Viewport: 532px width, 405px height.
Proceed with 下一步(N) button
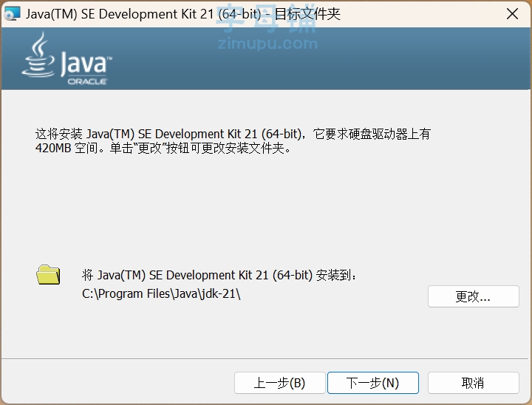(373, 383)
